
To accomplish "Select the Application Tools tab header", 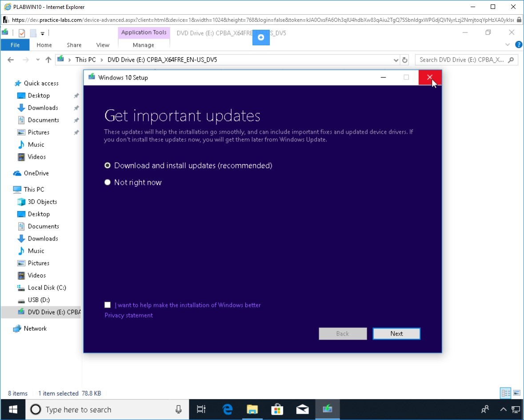I will (144, 32).
